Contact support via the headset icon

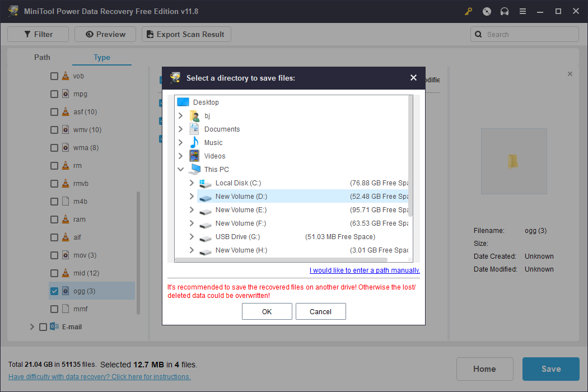point(504,11)
